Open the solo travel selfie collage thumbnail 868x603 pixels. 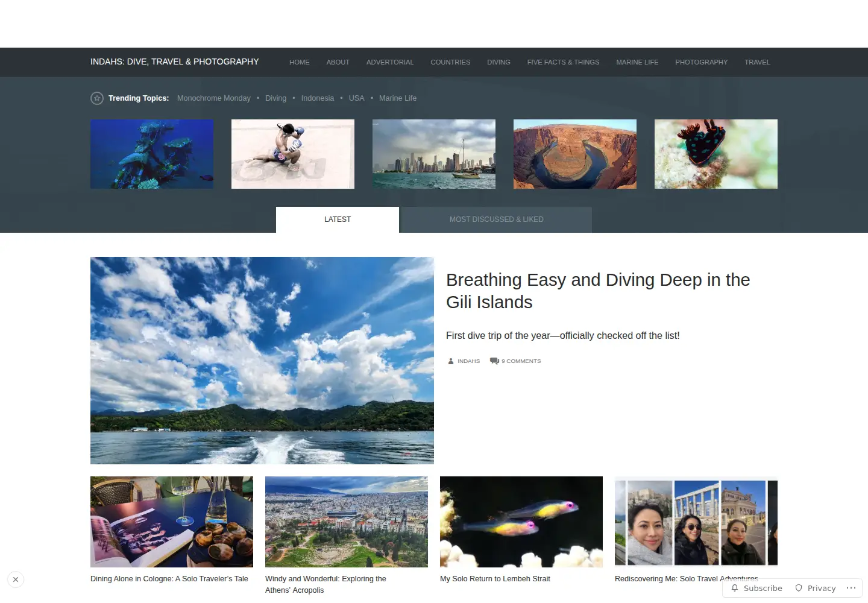click(696, 522)
